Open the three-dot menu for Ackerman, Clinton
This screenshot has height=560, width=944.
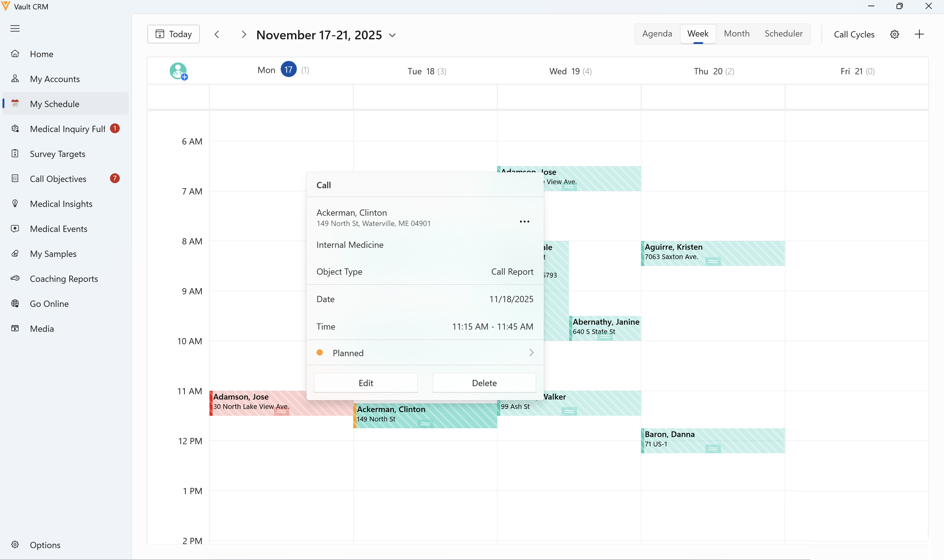tap(524, 222)
